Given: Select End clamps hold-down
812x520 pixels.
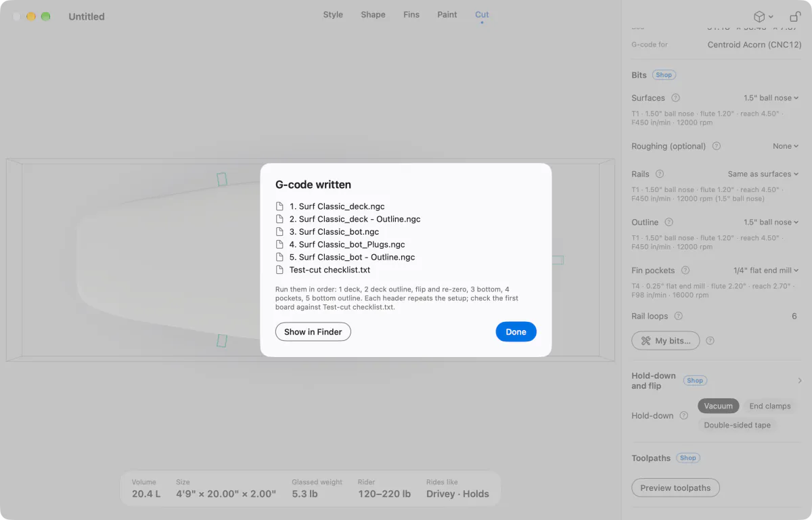Looking at the screenshot, I should (x=769, y=406).
